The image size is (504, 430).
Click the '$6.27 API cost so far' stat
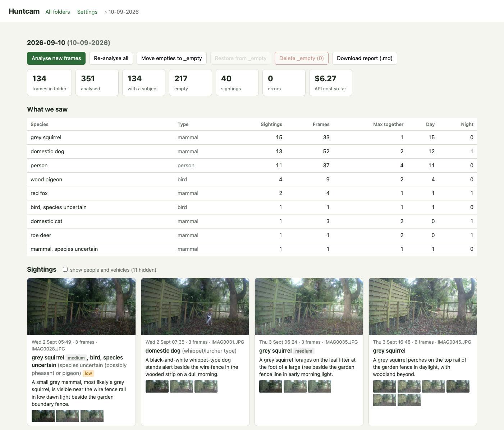tap(330, 83)
